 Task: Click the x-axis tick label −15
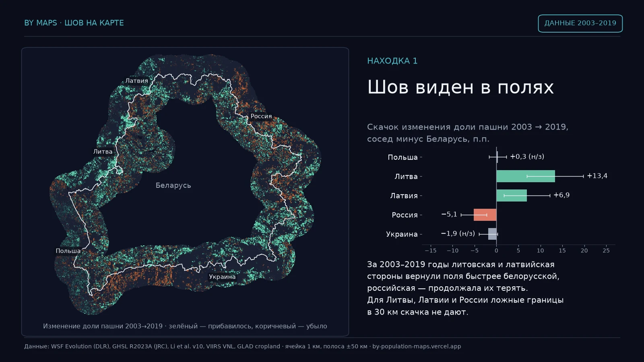point(431,251)
